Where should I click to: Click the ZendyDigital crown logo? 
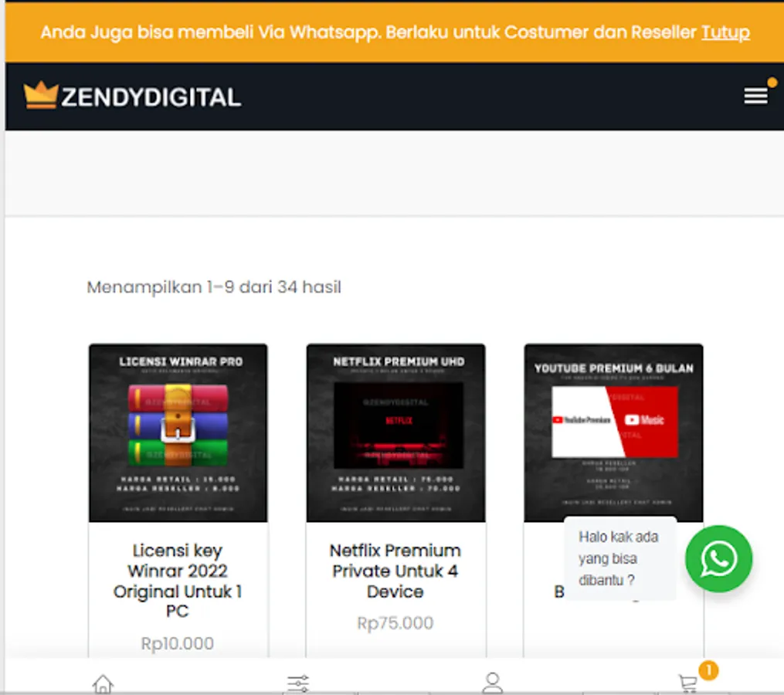(x=40, y=94)
